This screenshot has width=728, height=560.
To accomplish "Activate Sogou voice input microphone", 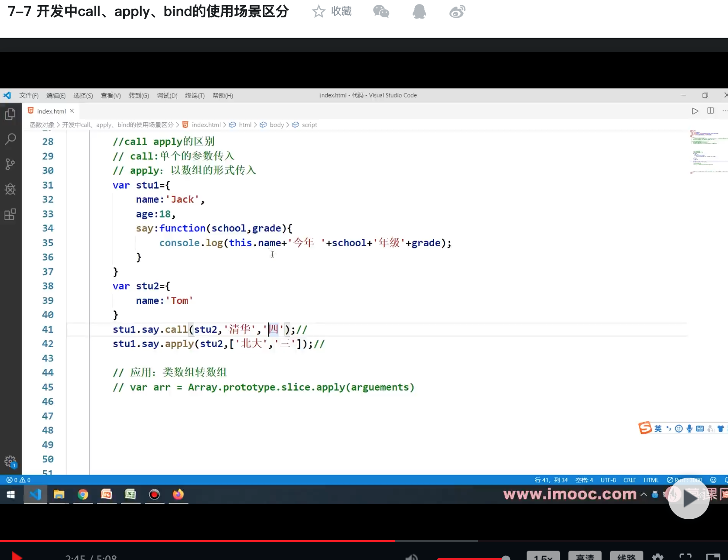I will (689, 429).
